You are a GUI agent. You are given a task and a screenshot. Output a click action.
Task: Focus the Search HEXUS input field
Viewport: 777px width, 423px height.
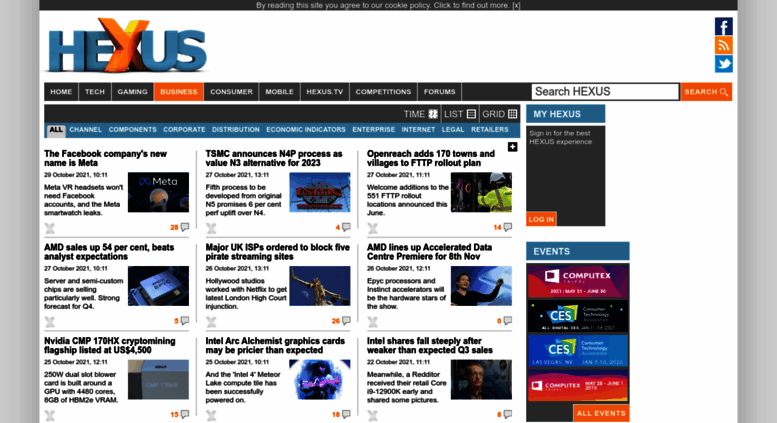coord(605,92)
